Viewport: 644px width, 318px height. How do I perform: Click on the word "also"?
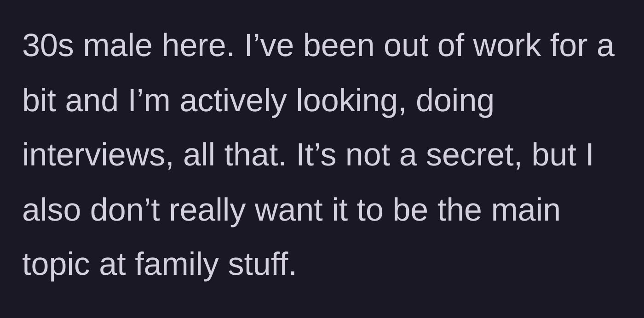pos(52,210)
